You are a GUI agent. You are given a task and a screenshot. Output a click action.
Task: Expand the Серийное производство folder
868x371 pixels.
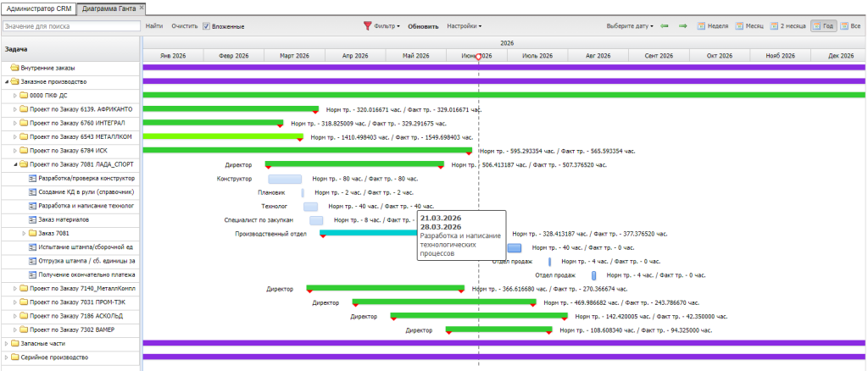pos(6,357)
